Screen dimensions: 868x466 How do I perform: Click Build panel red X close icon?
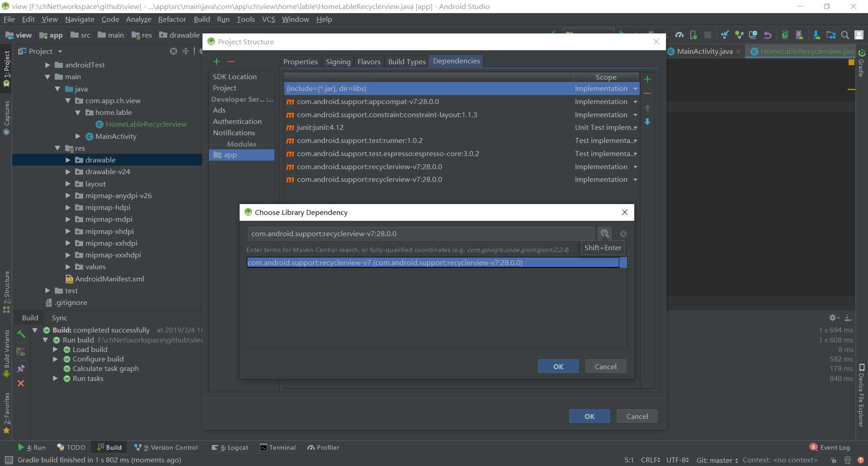pos(21,383)
